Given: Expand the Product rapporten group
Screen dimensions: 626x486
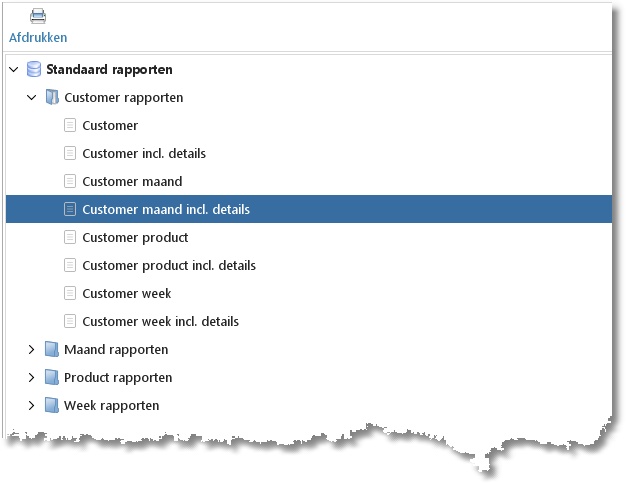Looking at the screenshot, I should (x=31, y=378).
